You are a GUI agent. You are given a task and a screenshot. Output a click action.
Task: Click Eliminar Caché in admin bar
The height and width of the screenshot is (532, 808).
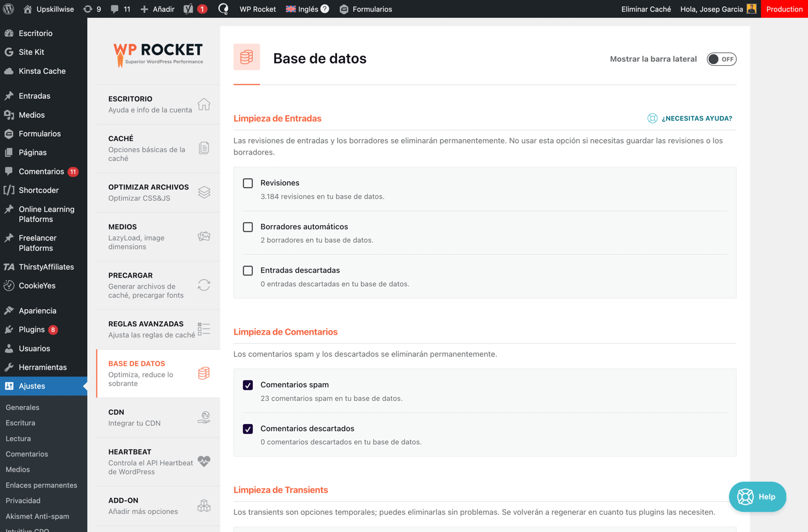point(646,9)
